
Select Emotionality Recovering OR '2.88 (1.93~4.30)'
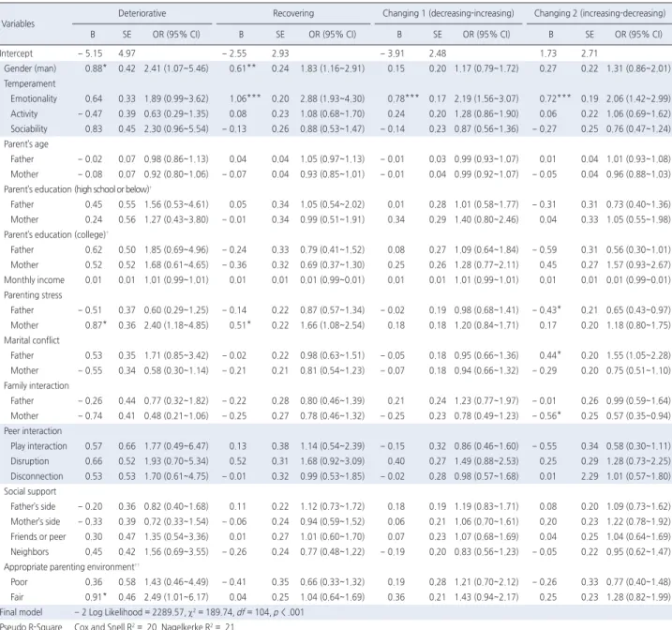click(x=332, y=98)
